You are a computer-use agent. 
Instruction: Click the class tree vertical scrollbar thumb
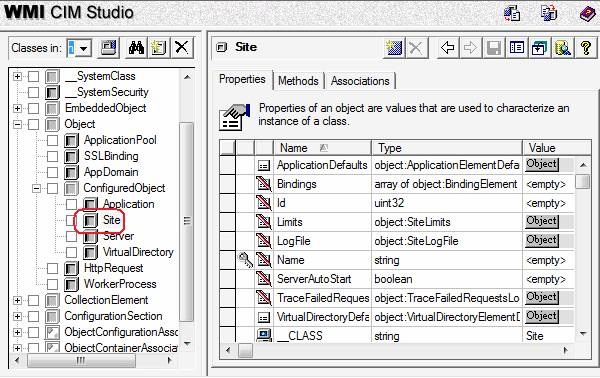pyautogui.click(x=187, y=221)
